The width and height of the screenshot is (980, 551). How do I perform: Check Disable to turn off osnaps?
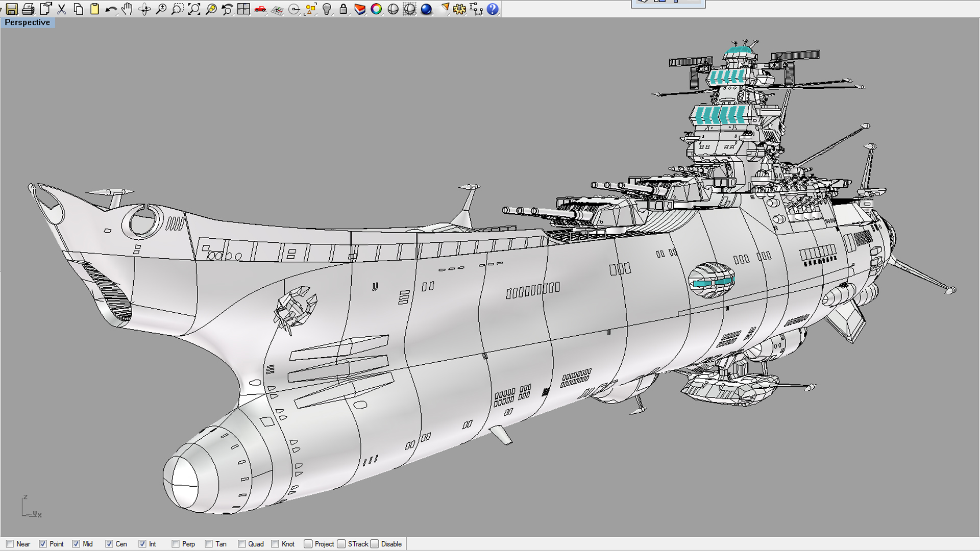pos(375,544)
